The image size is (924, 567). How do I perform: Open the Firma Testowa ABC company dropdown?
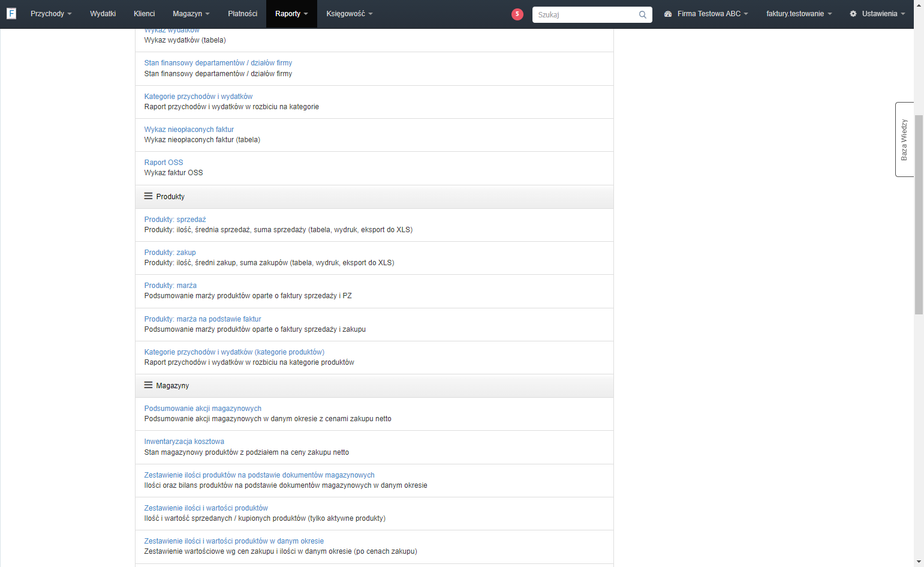[x=706, y=14]
